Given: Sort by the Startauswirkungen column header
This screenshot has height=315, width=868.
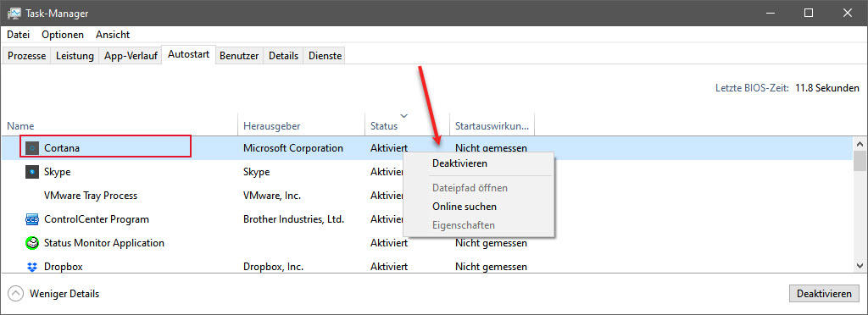Looking at the screenshot, I should tap(492, 126).
